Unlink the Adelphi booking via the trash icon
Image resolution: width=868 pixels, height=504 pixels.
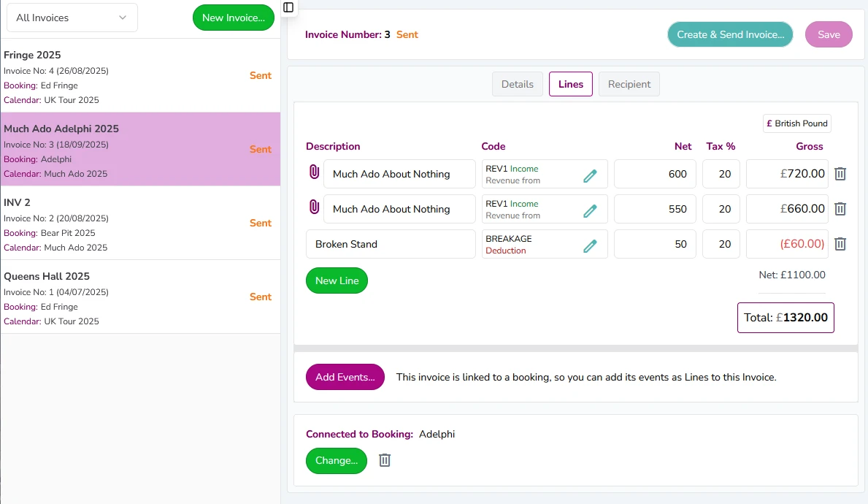coord(385,460)
